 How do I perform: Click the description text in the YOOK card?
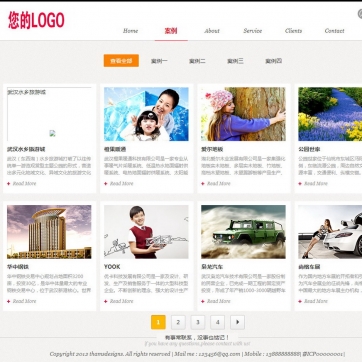point(146,283)
